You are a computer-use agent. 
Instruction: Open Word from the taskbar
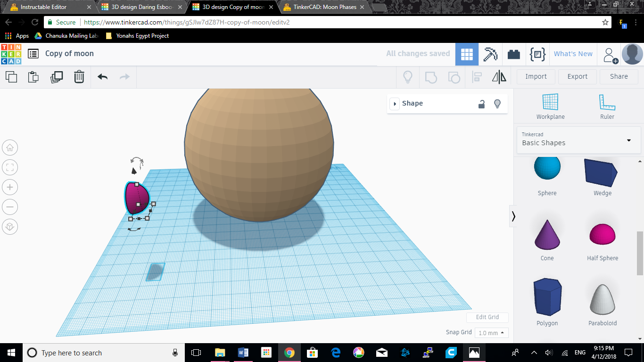[x=243, y=353]
